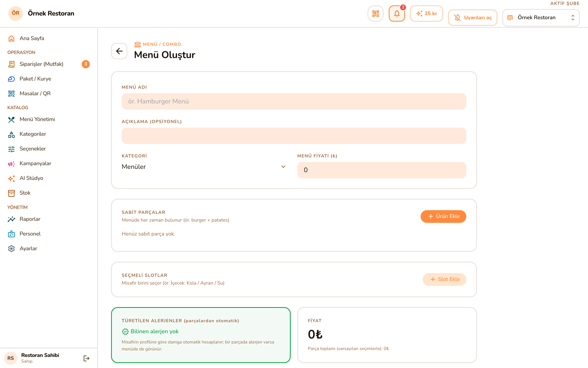The width and height of the screenshot is (588, 368).
Task: Click the Örnek Restoran header title
Action: pos(51,13)
